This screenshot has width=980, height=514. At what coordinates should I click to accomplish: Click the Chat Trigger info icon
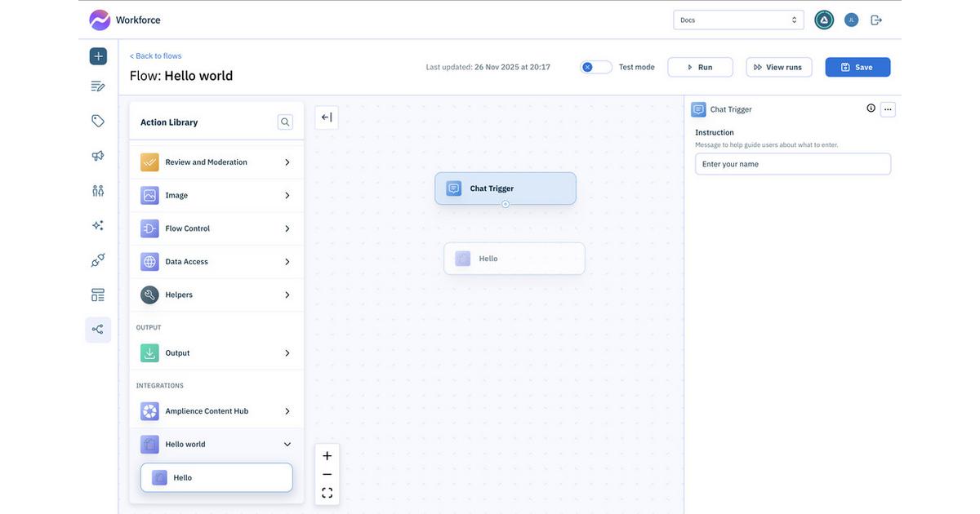coord(871,108)
